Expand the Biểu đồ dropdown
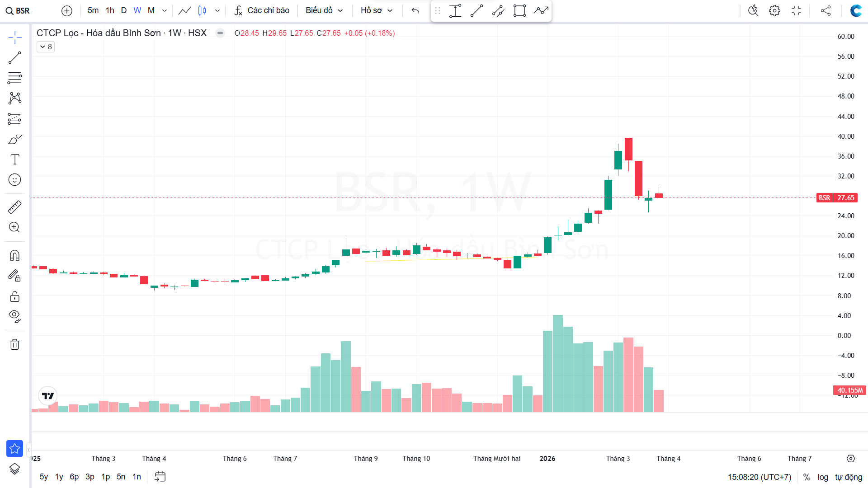The height and width of the screenshot is (488, 868). [x=324, y=10]
